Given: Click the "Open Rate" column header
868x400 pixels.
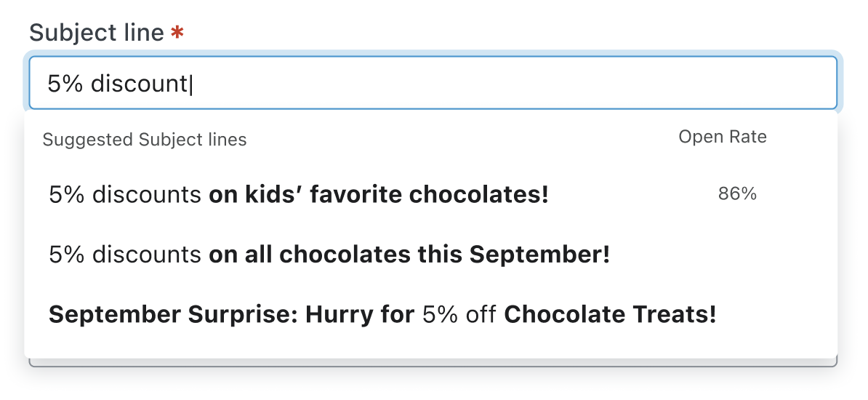Looking at the screenshot, I should coord(722,137).
